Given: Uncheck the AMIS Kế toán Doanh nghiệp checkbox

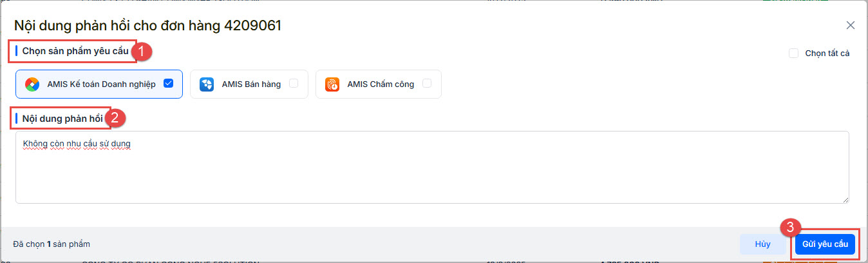Looking at the screenshot, I should (x=169, y=83).
